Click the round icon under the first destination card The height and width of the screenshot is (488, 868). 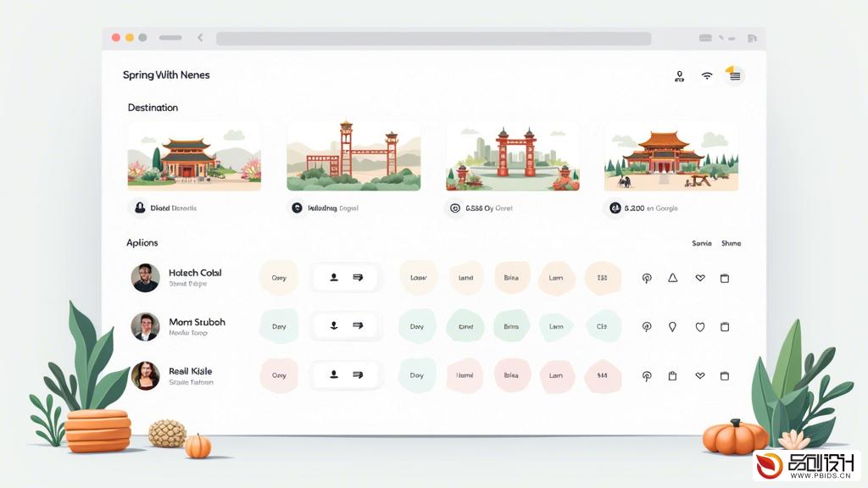(140, 208)
